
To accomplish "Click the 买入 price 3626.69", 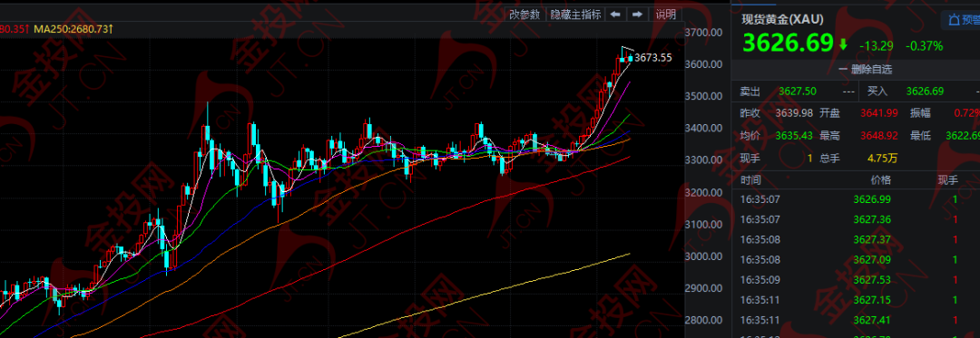I will 925,92.
